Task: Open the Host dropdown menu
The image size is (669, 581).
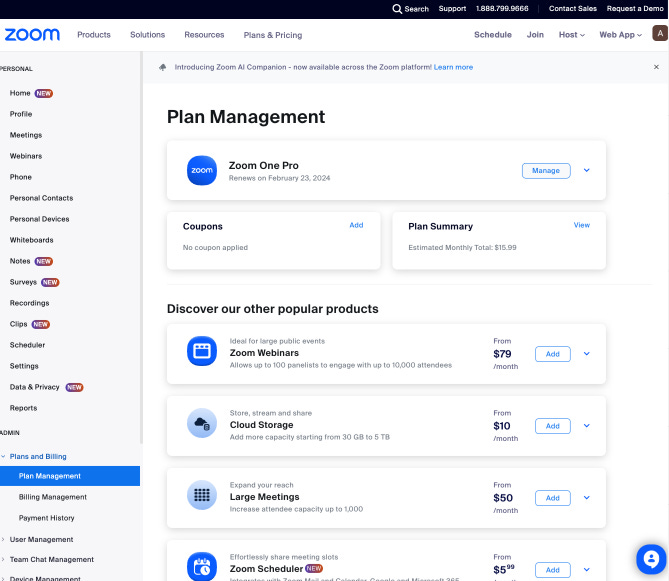Action: [x=572, y=35]
